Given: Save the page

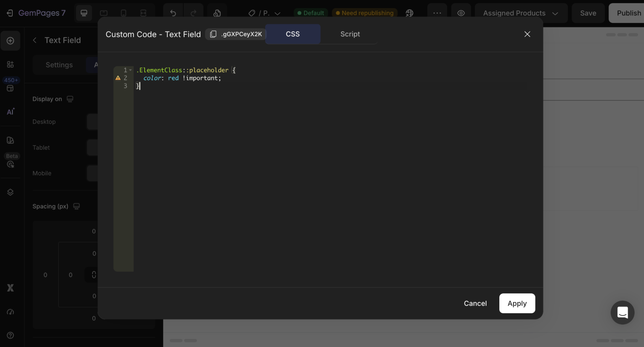Looking at the screenshot, I should tap(588, 13).
